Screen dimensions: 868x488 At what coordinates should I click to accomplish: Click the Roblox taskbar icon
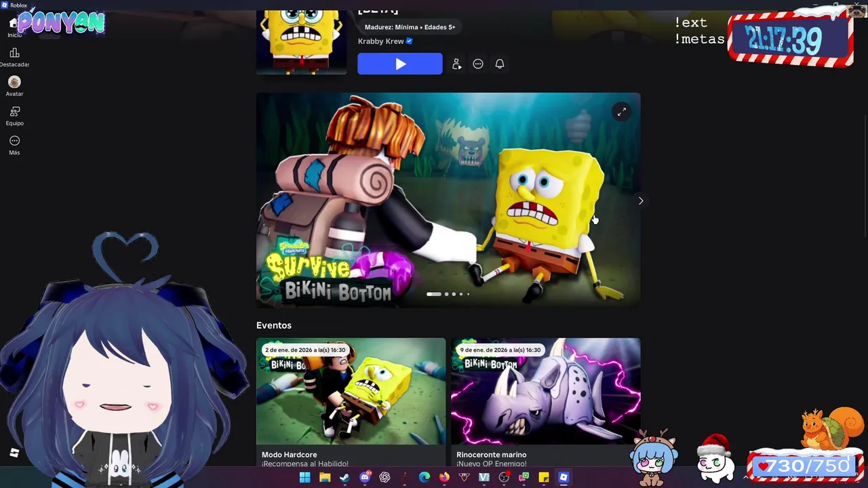[564, 478]
